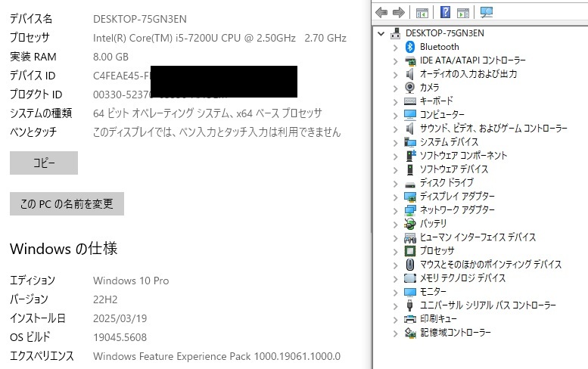The height and width of the screenshot is (369, 588).
Task: Click the monitor icon beside コンピューター
Action: click(410, 115)
